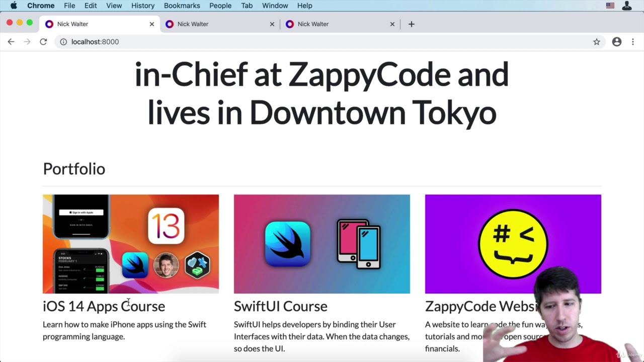
Task: Open the Chrome application menu
Action: (x=41, y=6)
